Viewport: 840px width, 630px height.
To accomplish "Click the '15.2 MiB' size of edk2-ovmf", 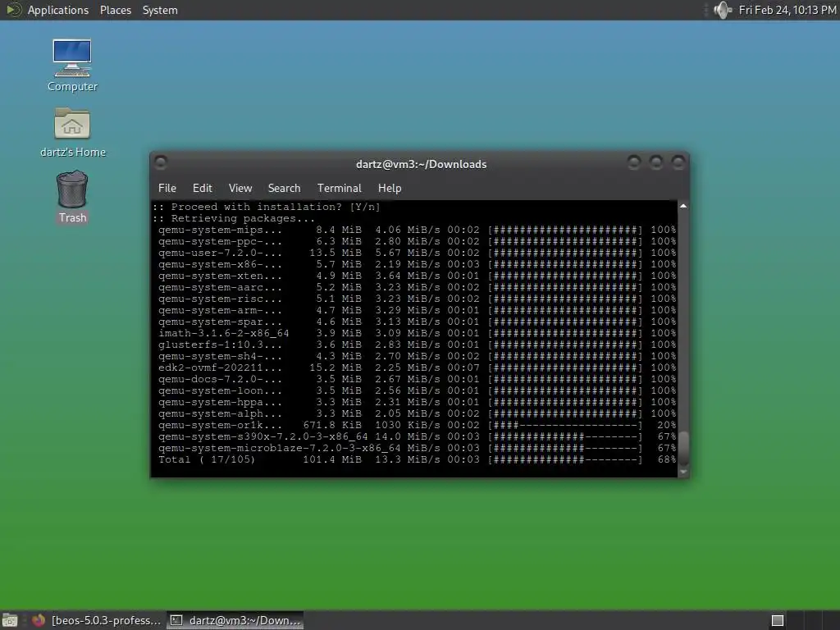I will coord(336,368).
